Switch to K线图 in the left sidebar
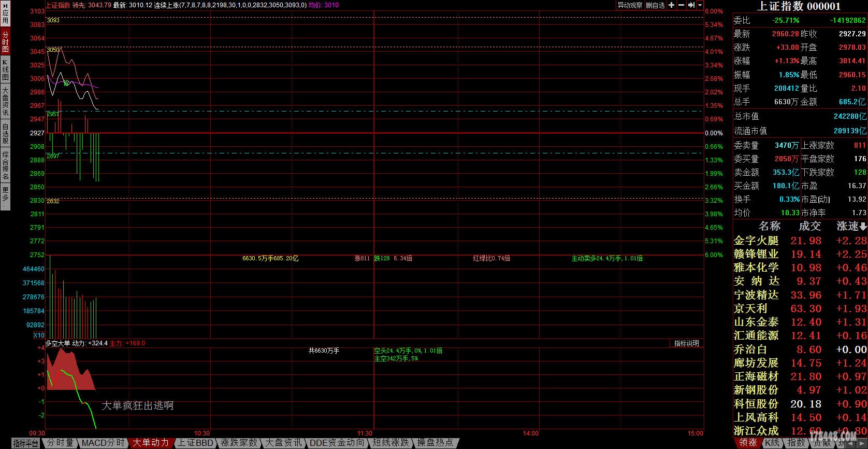This screenshot has height=449, width=868. click(x=5, y=69)
